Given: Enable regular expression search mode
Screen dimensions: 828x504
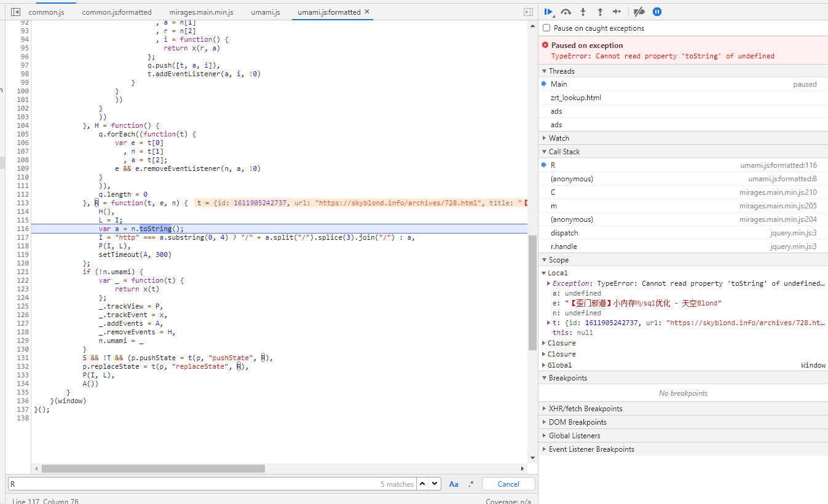Looking at the screenshot, I should click(x=470, y=484).
